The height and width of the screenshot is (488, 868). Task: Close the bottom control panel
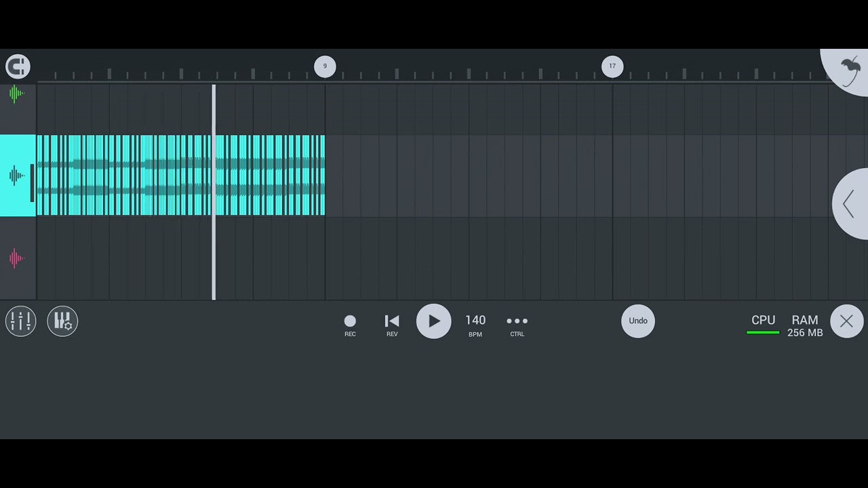point(846,321)
